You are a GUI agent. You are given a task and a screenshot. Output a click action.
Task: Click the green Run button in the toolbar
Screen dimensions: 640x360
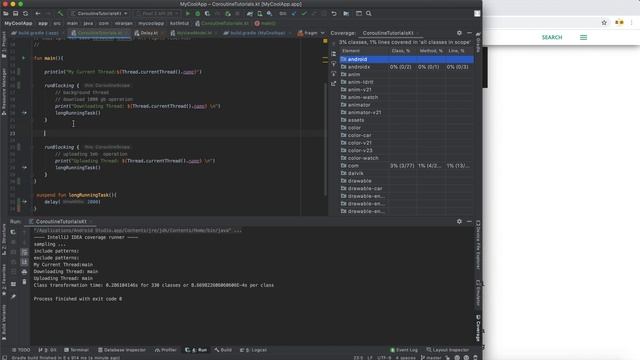[188, 13]
